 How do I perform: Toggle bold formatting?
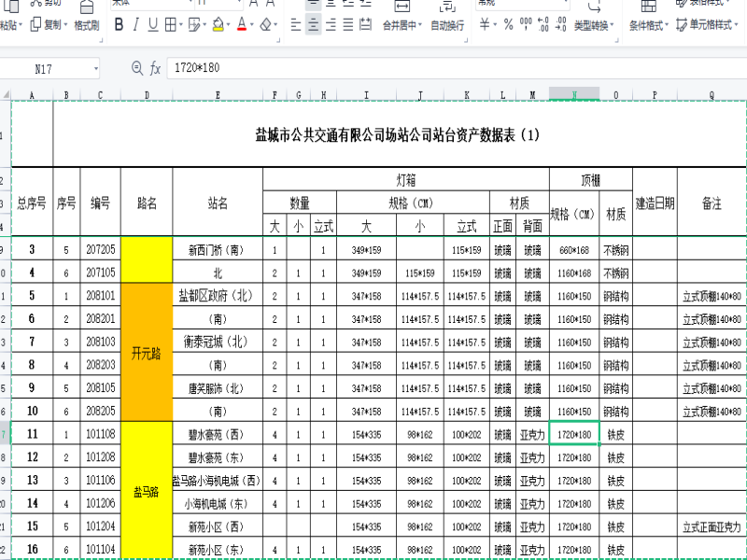coord(119,24)
